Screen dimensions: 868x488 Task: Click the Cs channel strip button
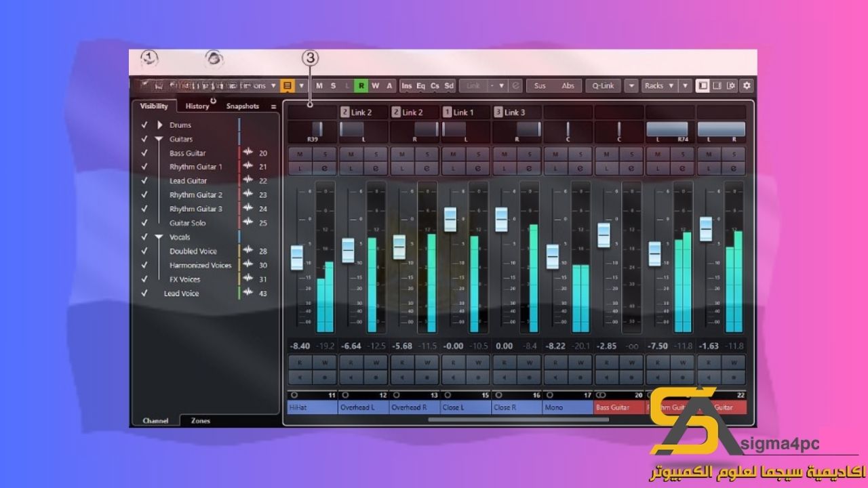click(x=435, y=86)
